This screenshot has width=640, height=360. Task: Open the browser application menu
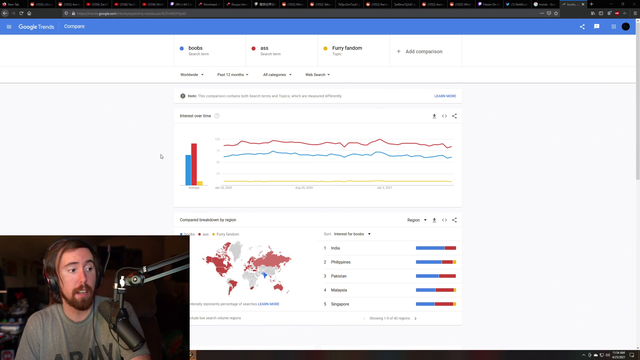[x=635, y=13]
